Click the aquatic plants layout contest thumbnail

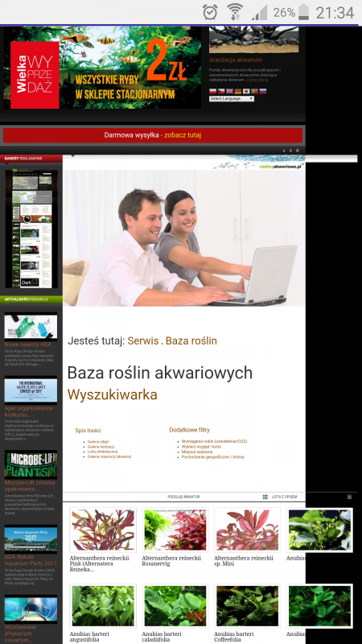31,391
